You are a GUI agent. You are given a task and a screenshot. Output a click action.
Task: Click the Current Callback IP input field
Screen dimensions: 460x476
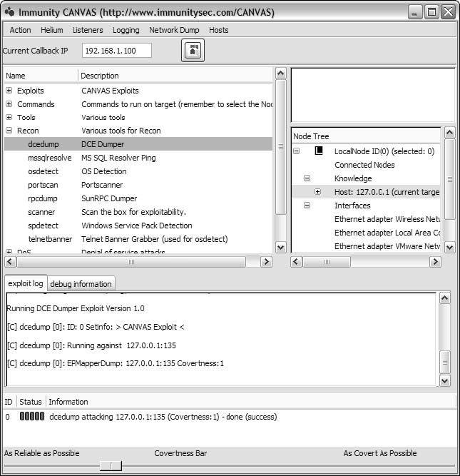pyautogui.click(x=118, y=51)
